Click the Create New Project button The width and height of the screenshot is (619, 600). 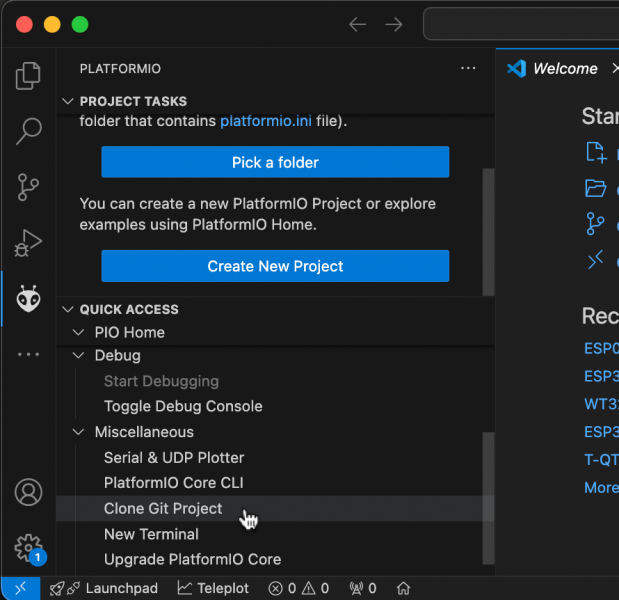click(x=275, y=266)
